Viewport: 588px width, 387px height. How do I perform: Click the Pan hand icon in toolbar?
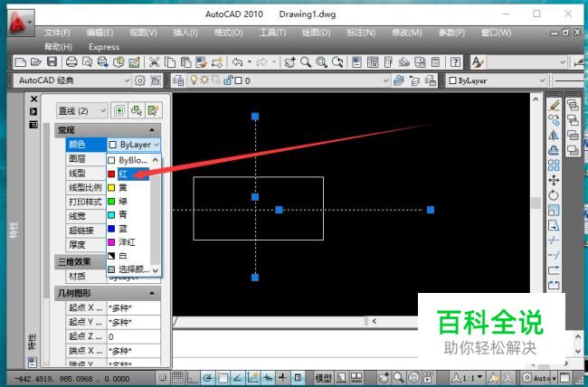point(289,61)
